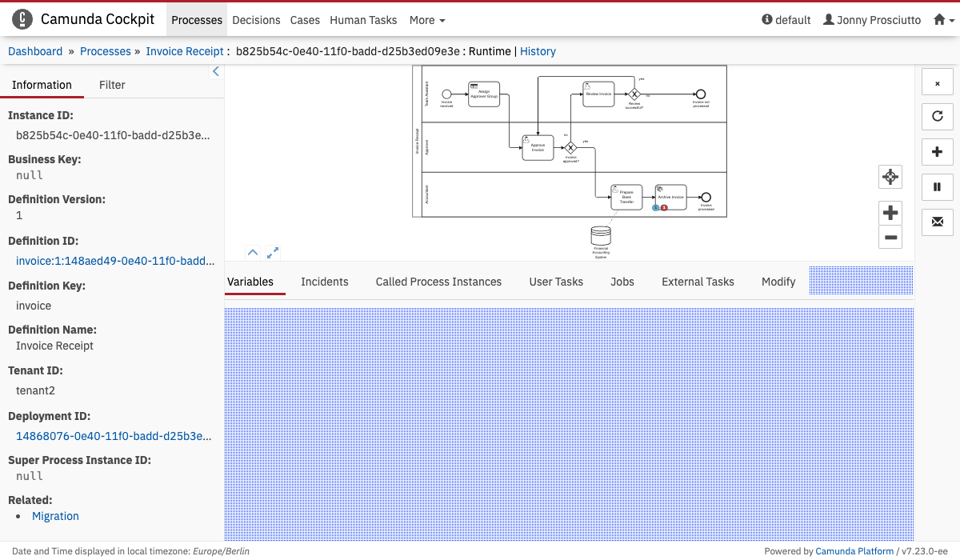Viewport: 960px width, 560px height.
Task: Open the Decisions navigation item
Action: pos(256,20)
